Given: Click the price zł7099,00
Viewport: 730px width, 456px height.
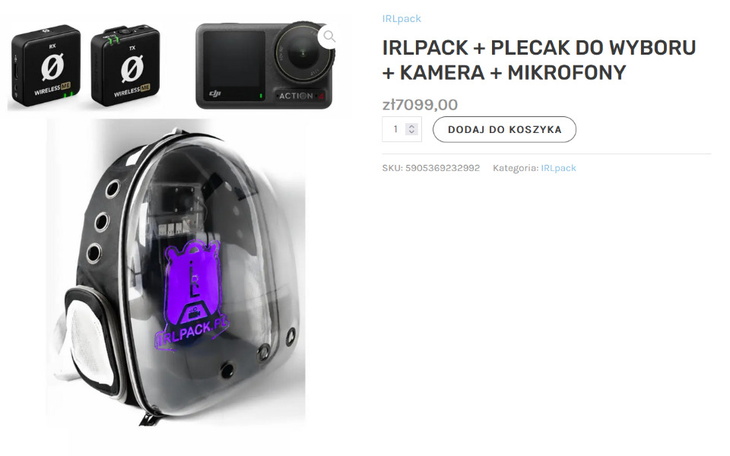Looking at the screenshot, I should (420, 104).
